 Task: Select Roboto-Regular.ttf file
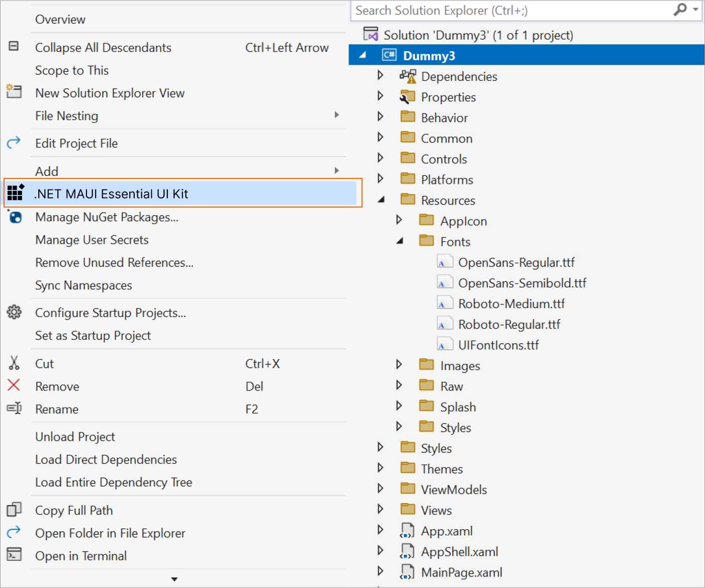click(x=509, y=324)
